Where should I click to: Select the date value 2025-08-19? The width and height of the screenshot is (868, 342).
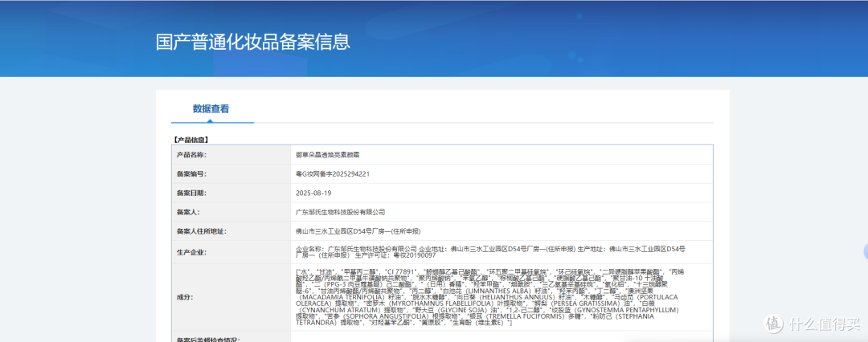(314, 193)
